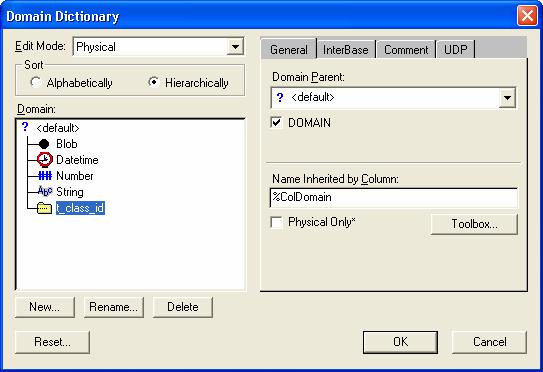
Task: Select the <default> question mark icon in tree
Action: click(x=25, y=127)
